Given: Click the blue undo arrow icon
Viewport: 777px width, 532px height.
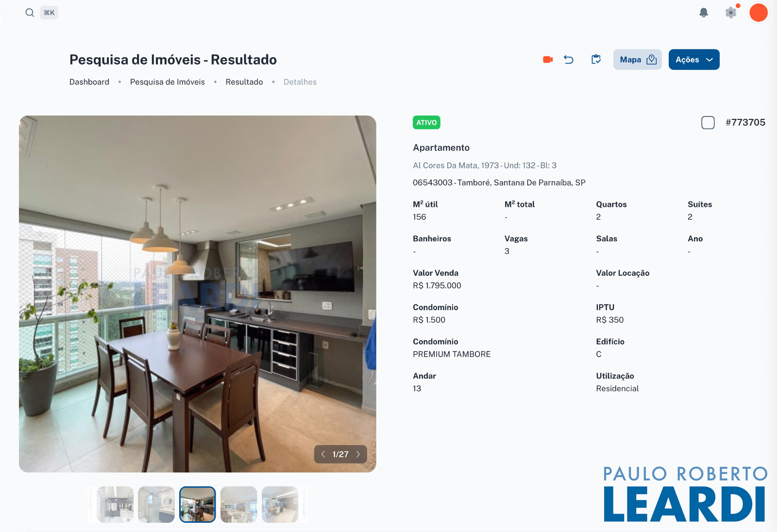Looking at the screenshot, I should click(x=569, y=60).
